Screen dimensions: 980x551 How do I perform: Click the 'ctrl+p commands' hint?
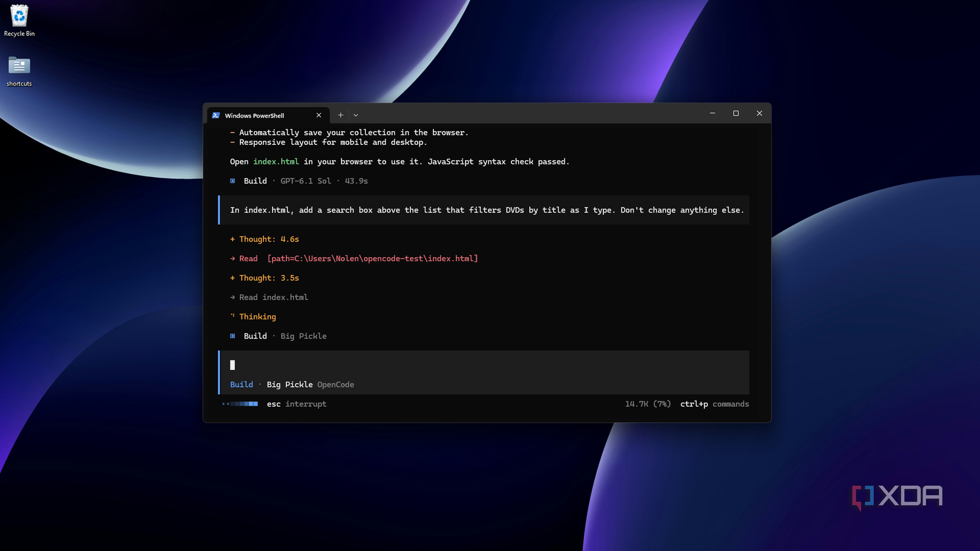click(715, 404)
